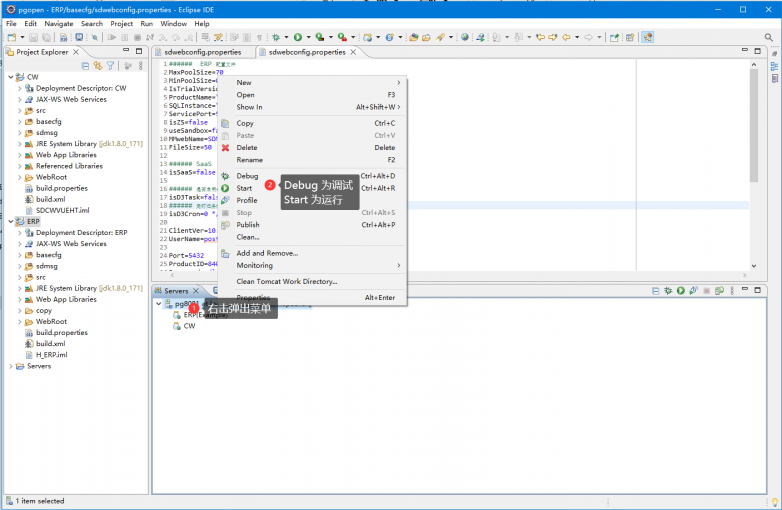Screen dimensions: 782x510
Task: Switch to the first sdwebconfig.properties editor tab
Action: click(x=202, y=52)
